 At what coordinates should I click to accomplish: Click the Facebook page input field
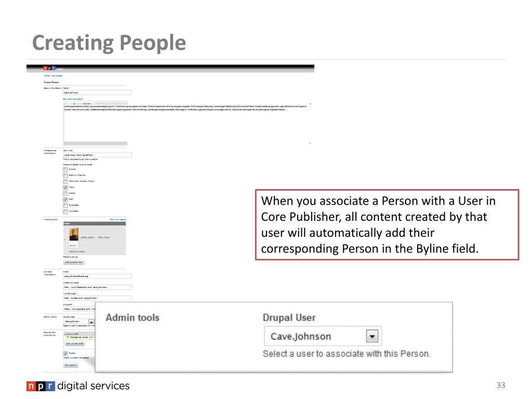(97, 287)
